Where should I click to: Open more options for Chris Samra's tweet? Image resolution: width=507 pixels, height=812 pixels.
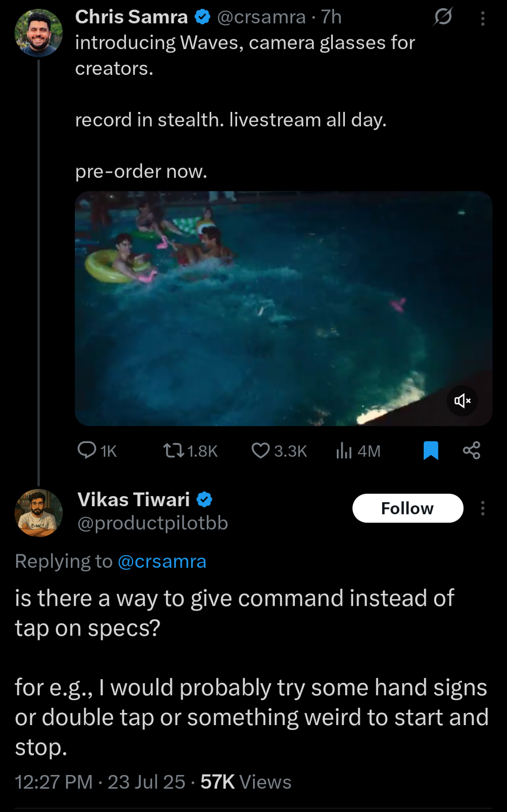(x=482, y=18)
